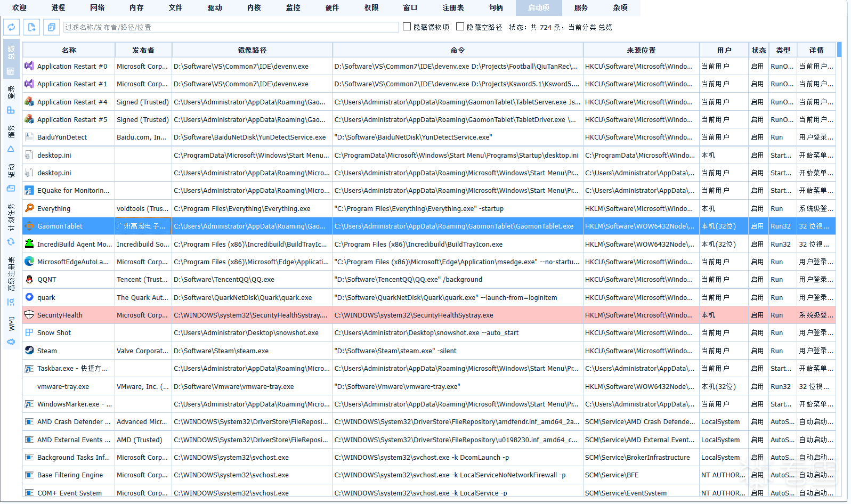Click the vertical scrollbar thumb of the table
The width and height of the screenshot is (851, 504).
[839, 50]
